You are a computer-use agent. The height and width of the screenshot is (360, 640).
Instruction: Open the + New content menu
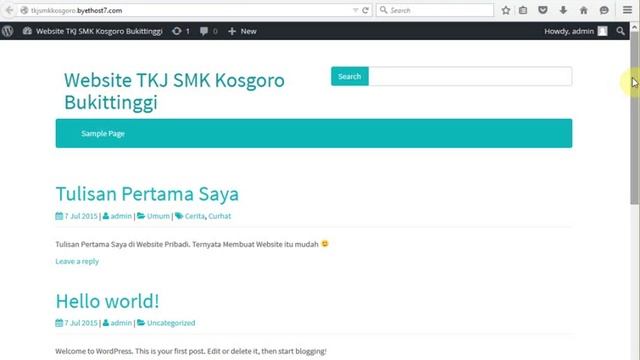(242, 31)
